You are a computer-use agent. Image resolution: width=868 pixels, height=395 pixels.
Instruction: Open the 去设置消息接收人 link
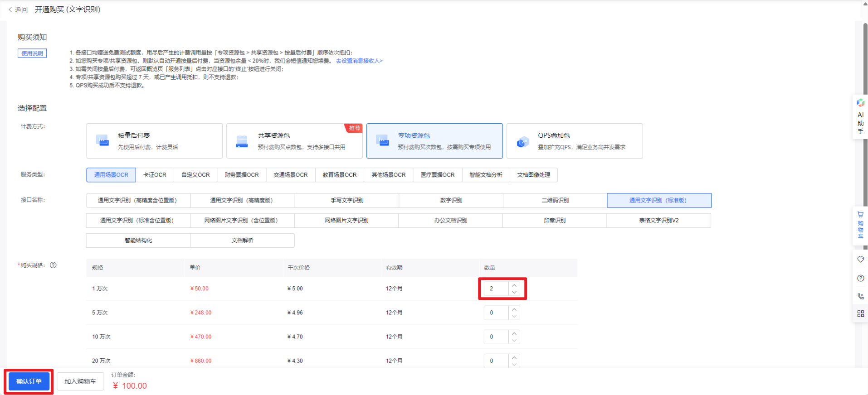359,61
